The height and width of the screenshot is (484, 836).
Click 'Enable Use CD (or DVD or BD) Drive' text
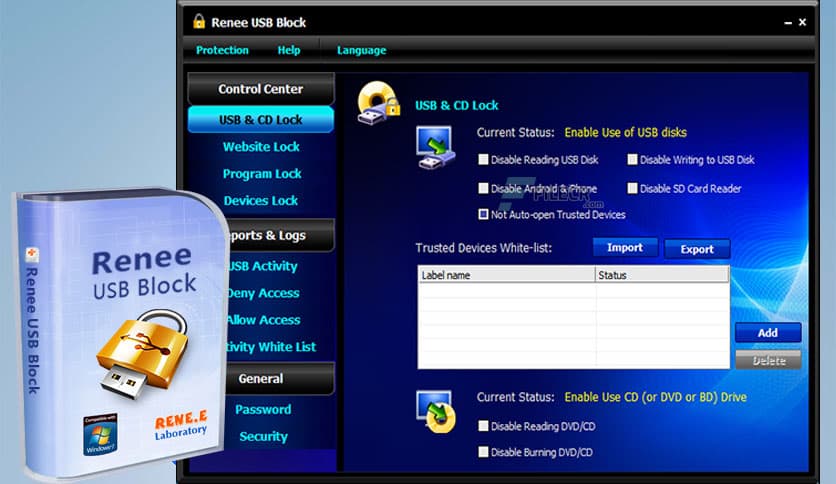click(x=655, y=397)
